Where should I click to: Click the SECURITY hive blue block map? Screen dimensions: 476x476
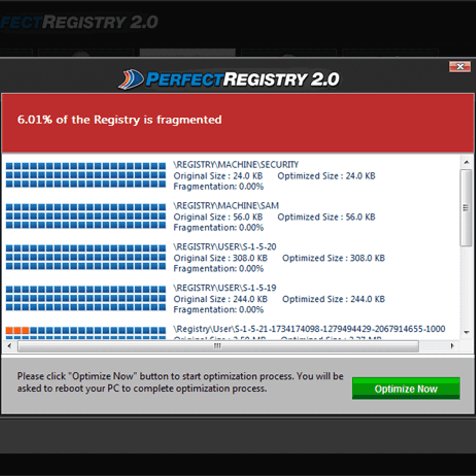coord(86,175)
